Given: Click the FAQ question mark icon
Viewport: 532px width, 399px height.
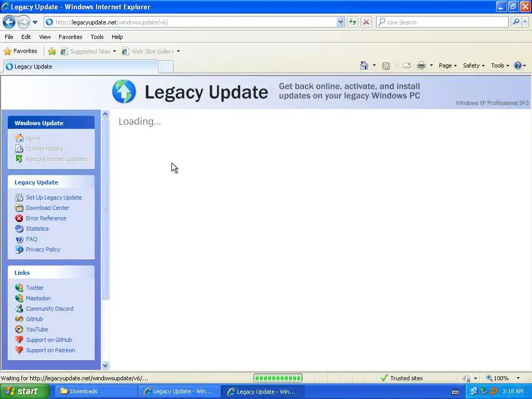Looking at the screenshot, I should pos(19,239).
